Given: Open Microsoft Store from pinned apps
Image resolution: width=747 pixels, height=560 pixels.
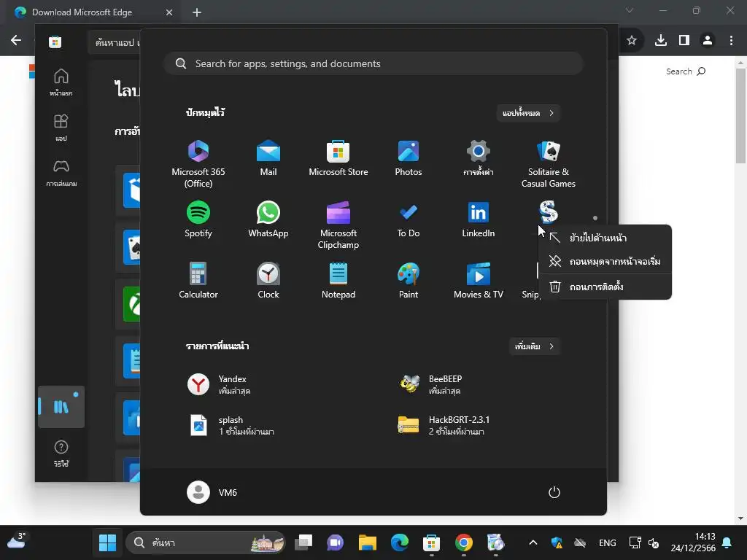Looking at the screenshot, I should click(338, 158).
